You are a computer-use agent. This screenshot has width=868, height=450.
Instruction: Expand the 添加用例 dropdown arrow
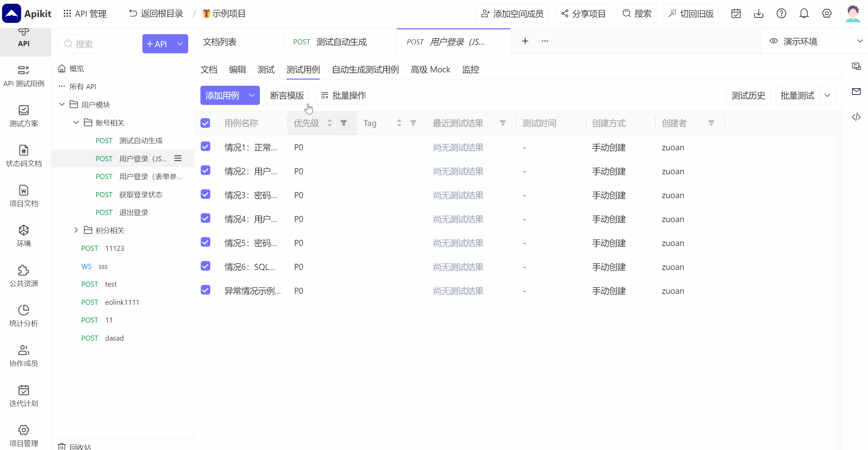coord(252,95)
